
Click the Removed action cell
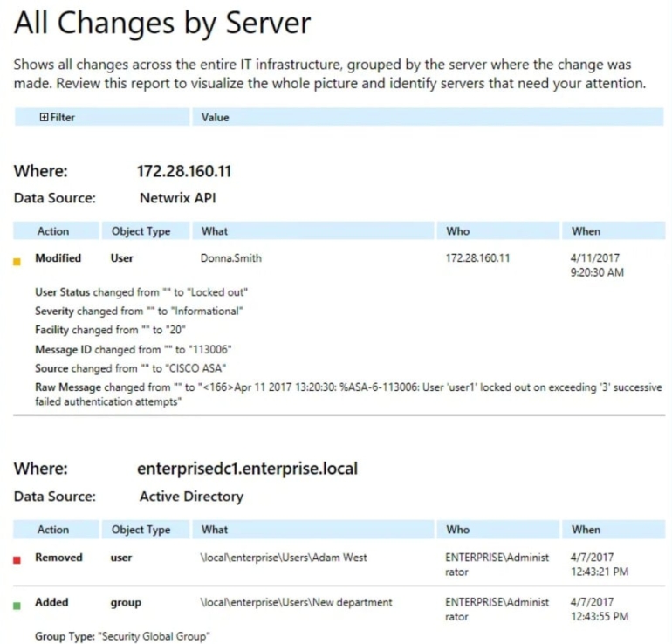(x=58, y=558)
